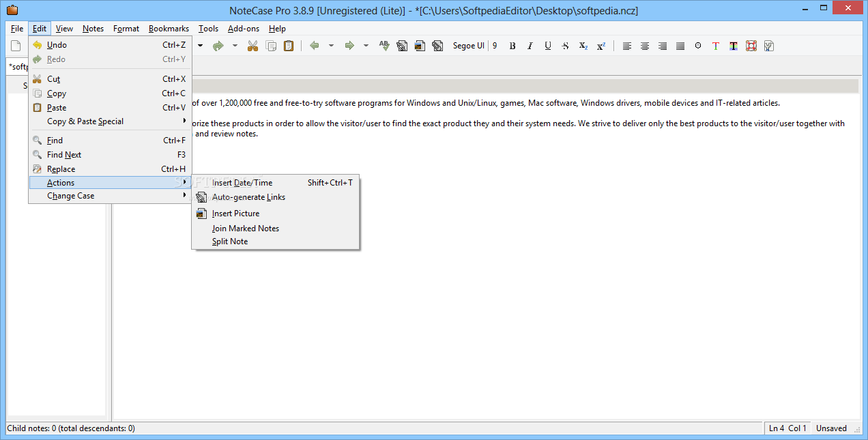Choose Cut from the Edit menu
868x440 pixels.
pyautogui.click(x=110, y=79)
